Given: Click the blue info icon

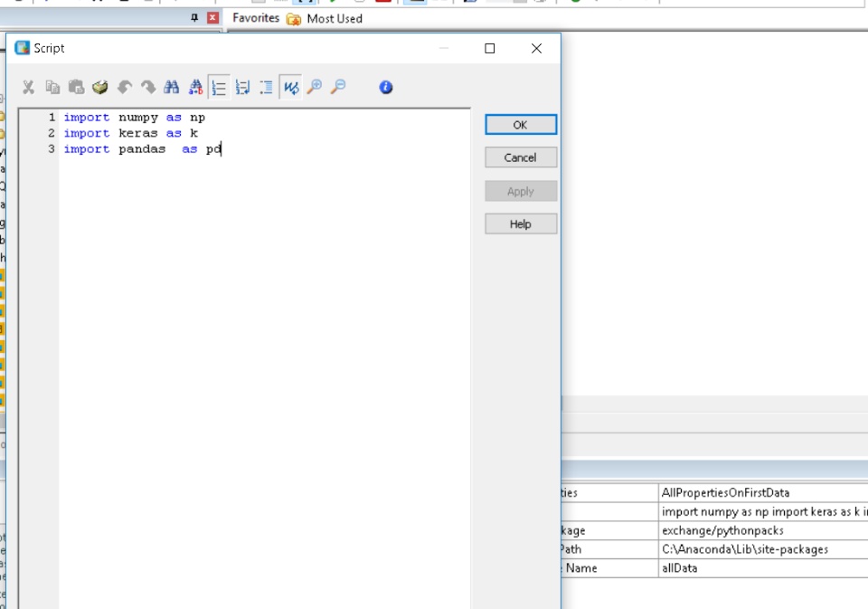Looking at the screenshot, I should 386,87.
